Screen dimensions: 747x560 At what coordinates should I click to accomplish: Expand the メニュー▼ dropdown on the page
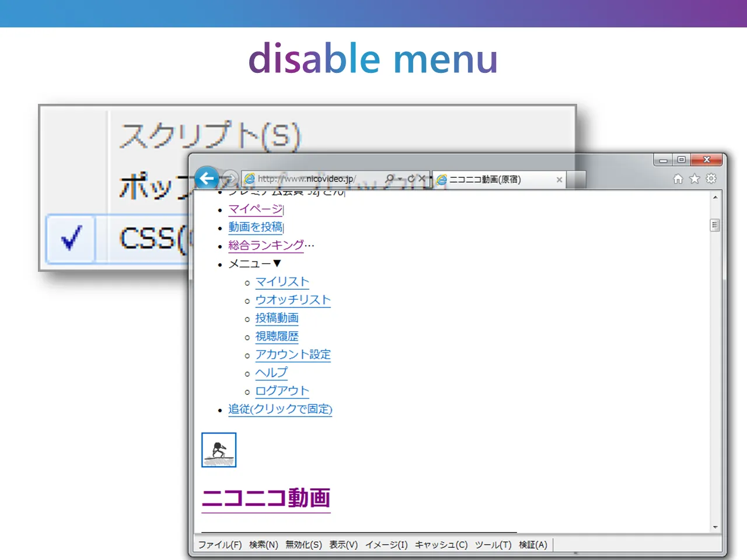[x=255, y=264]
